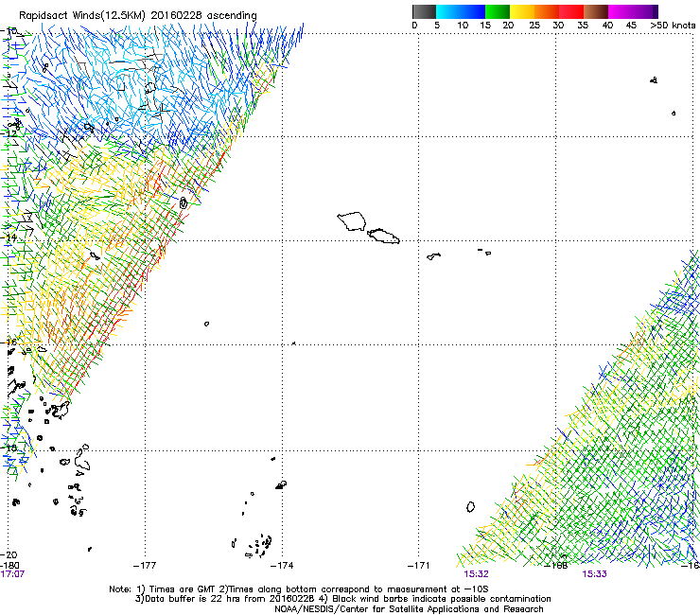The image size is (700, 615).
Task: Click the '30' label under the color bar
Action: pos(558,26)
